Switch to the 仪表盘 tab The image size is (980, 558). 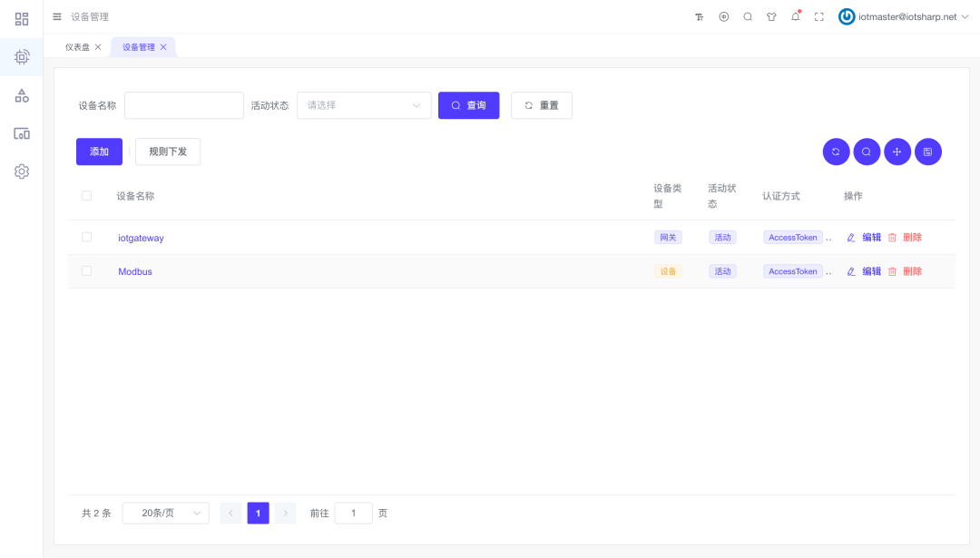(x=77, y=47)
